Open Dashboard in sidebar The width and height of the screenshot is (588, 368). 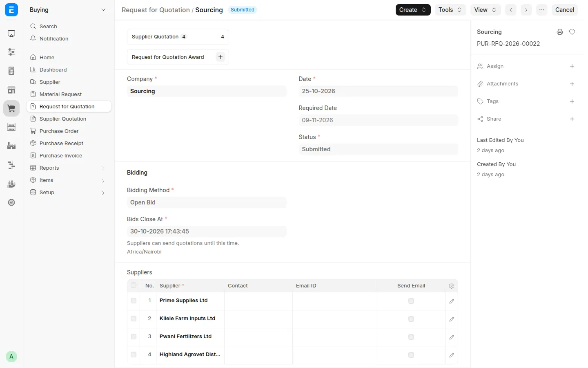(69, 70)
